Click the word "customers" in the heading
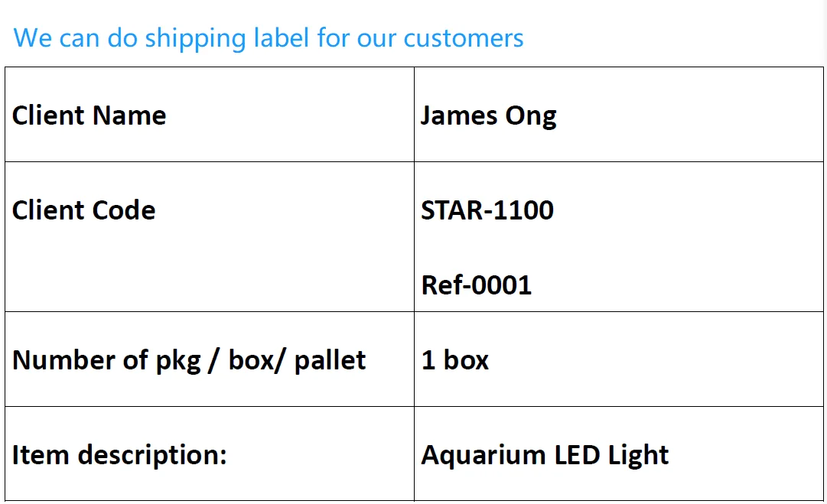Image resolution: width=827 pixels, height=504 pixels. click(x=464, y=37)
